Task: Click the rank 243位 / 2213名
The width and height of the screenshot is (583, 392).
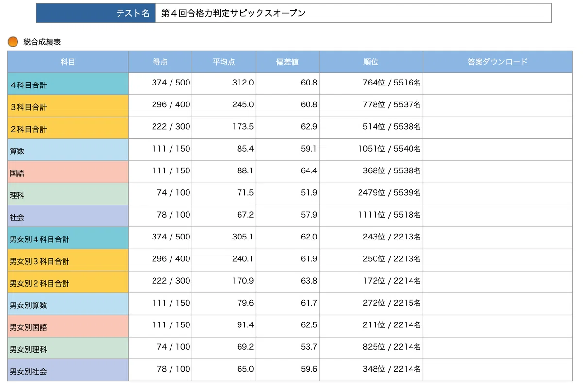Action: tap(392, 237)
